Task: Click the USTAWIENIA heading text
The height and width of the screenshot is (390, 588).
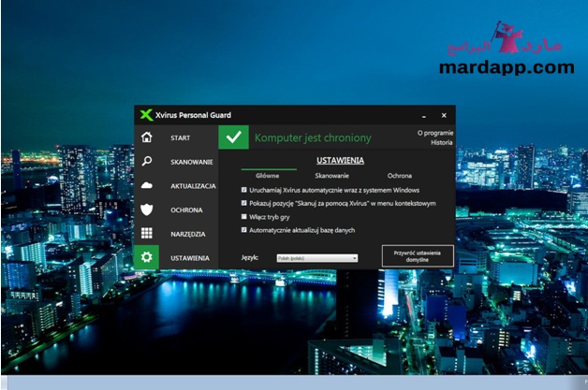Action: [340, 160]
